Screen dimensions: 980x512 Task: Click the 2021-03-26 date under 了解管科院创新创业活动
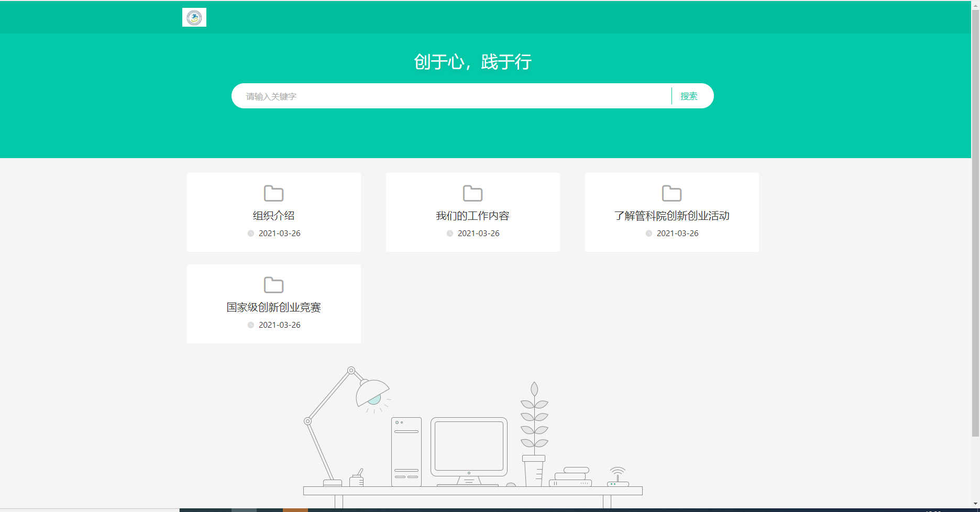678,233
